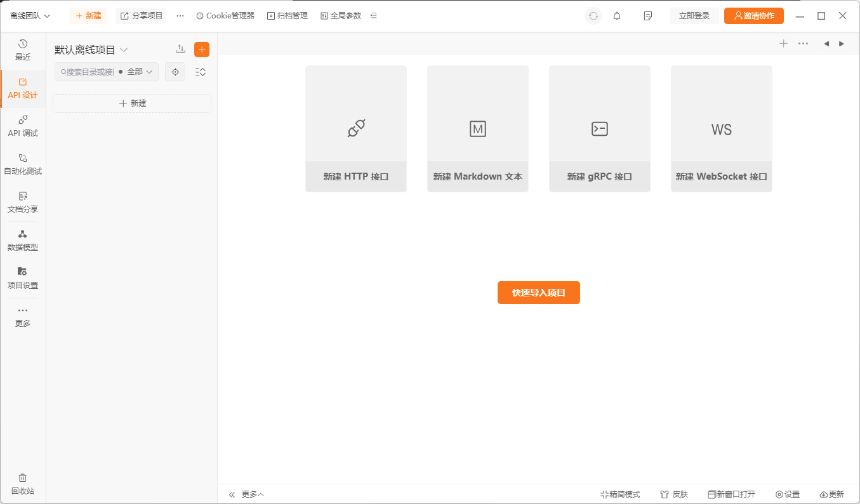The width and height of the screenshot is (860, 504).
Task: Open the 皮肤 skin theme switcher
Action: (674, 494)
